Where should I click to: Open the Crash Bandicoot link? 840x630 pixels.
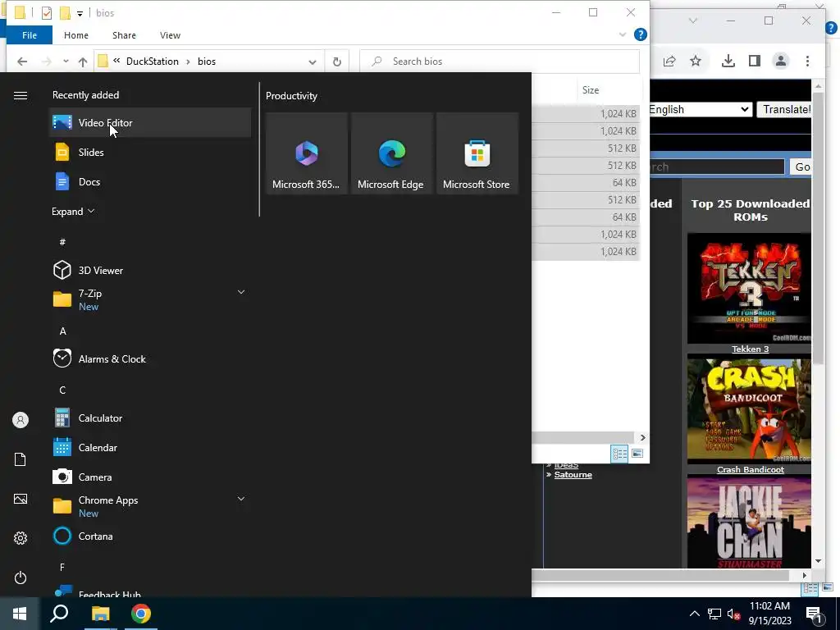click(750, 469)
